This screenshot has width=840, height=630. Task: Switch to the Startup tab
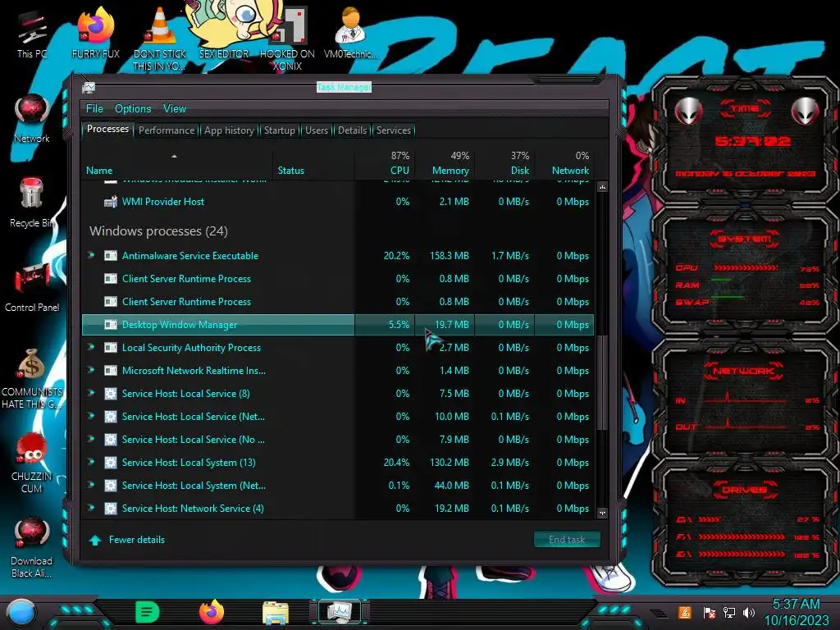click(279, 130)
